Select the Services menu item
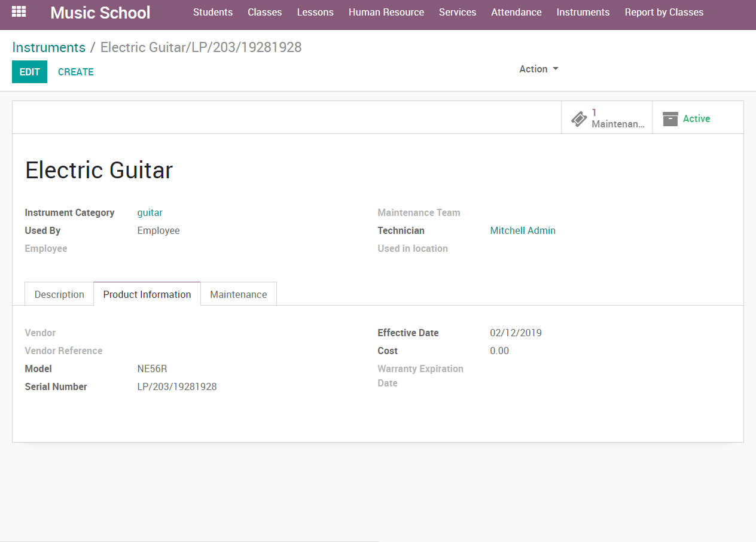 coord(458,12)
